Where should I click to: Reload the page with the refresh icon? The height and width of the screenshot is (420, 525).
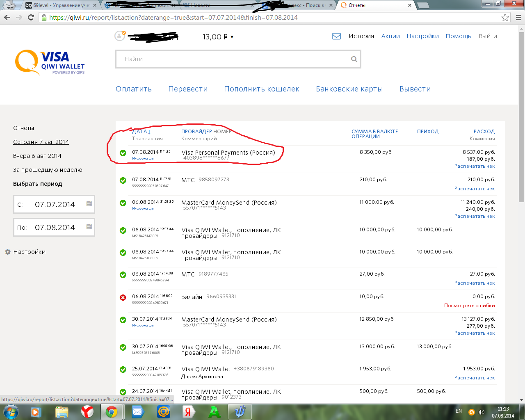pyautogui.click(x=31, y=17)
